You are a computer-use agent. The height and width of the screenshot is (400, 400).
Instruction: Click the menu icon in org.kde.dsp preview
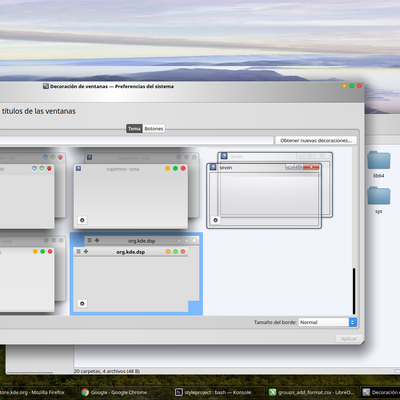tap(78, 251)
